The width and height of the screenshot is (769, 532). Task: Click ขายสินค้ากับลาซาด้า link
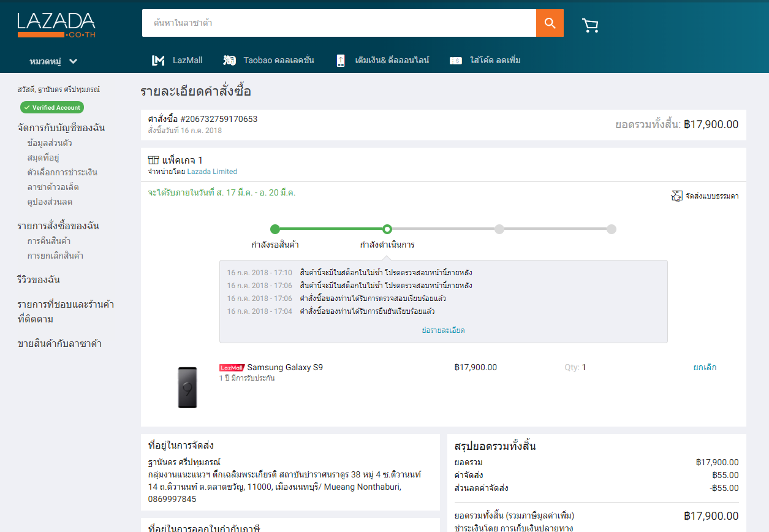click(59, 343)
